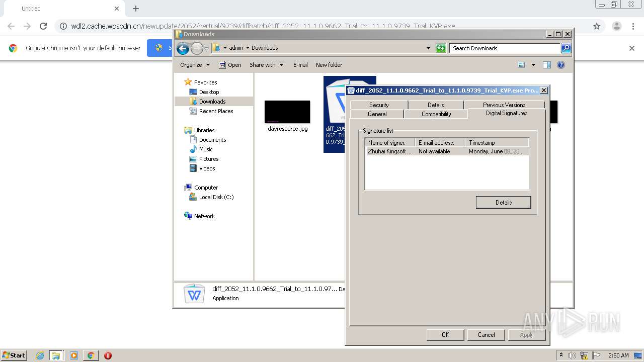Select Downloads in the breadcrumb path

tap(265, 48)
